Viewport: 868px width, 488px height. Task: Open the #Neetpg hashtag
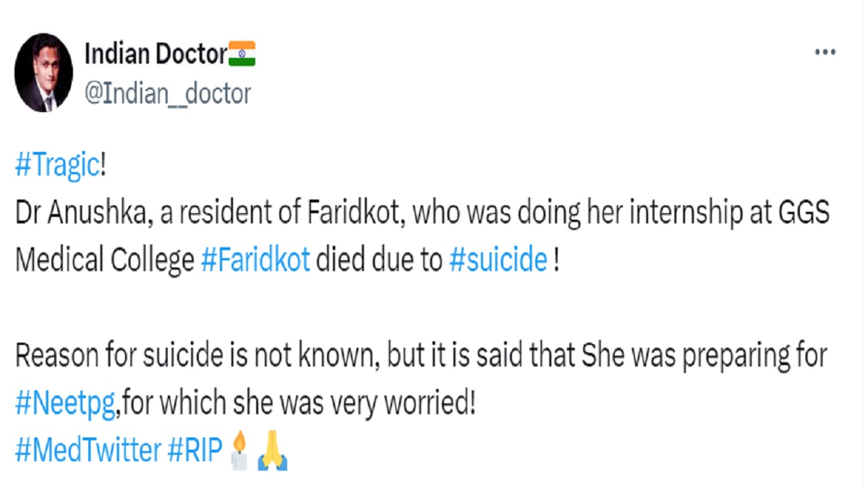[65, 403]
